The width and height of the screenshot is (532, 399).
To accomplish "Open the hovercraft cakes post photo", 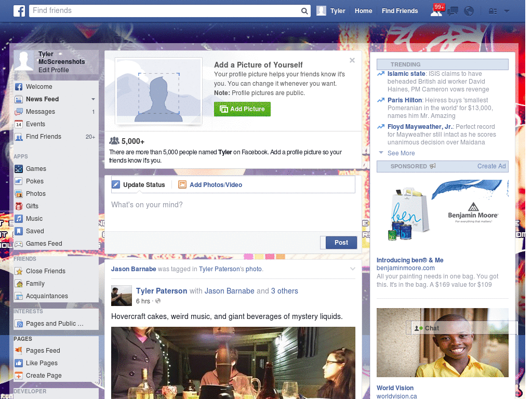I will [233, 363].
